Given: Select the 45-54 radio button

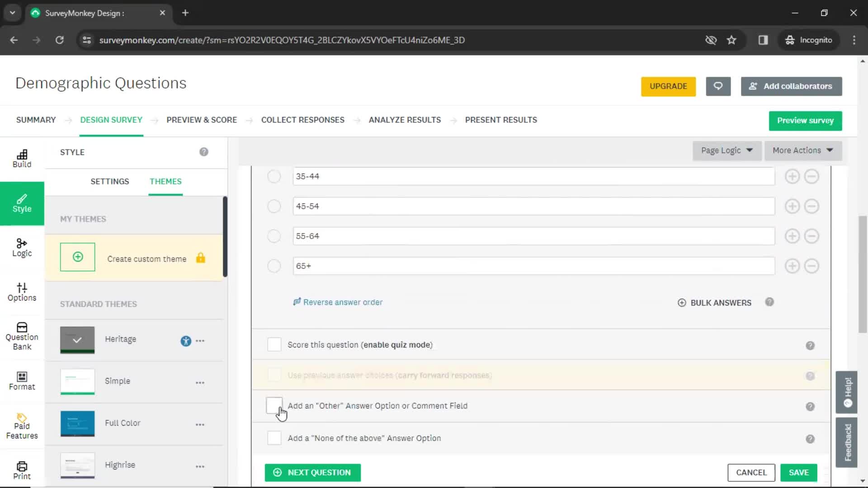Looking at the screenshot, I should pyautogui.click(x=274, y=206).
